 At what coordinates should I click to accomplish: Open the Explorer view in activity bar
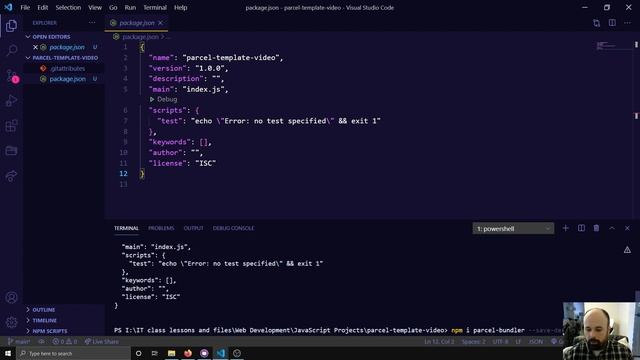tap(11, 26)
